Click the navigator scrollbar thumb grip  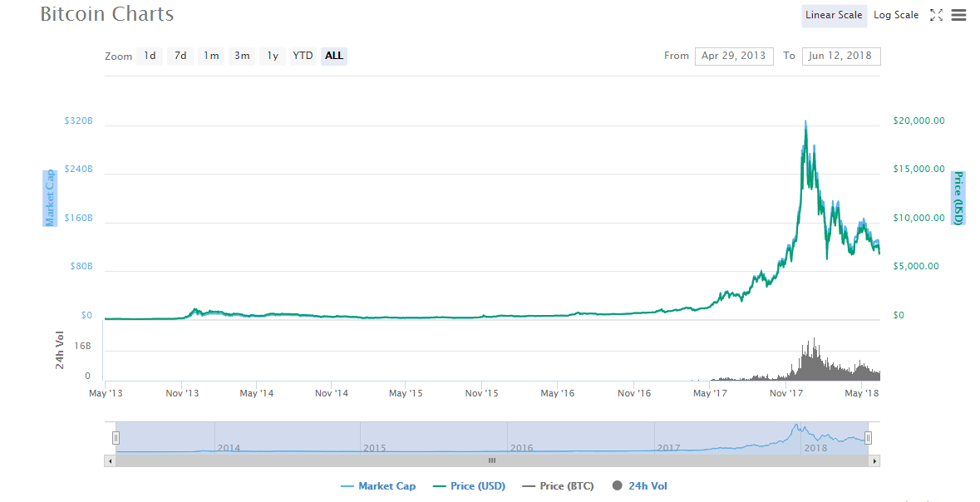492,460
